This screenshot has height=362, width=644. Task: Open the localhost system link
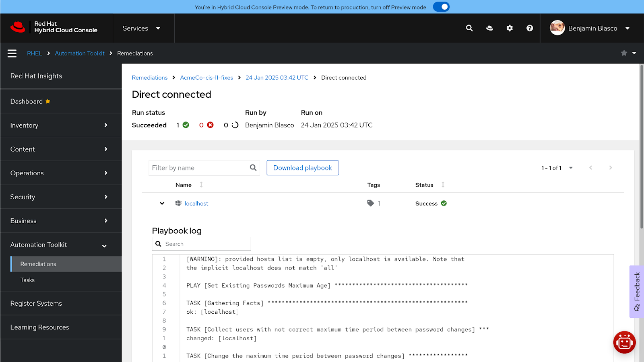click(x=196, y=204)
